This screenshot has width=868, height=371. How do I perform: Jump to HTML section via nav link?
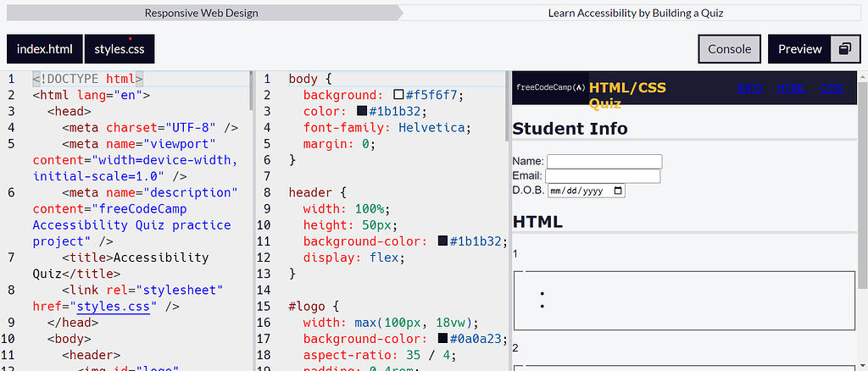(792, 88)
